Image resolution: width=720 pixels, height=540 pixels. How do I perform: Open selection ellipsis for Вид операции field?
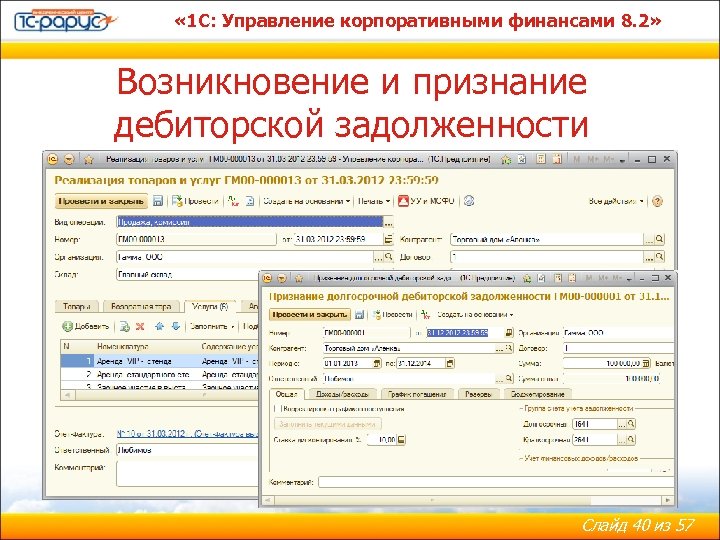tap(388, 222)
